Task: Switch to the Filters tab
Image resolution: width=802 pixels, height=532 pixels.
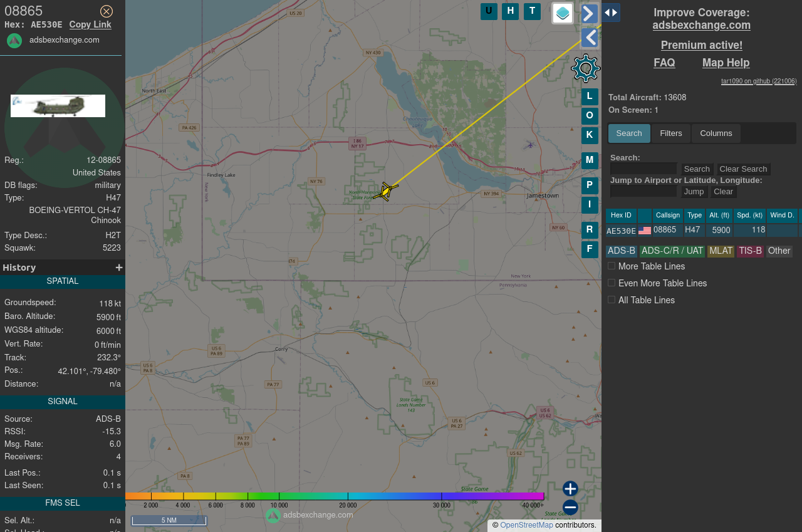Action: pos(671,133)
